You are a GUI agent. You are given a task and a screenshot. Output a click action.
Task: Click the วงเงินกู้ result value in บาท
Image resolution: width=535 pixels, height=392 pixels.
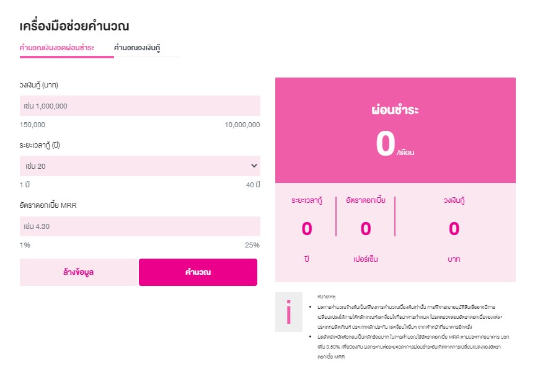pos(454,229)
